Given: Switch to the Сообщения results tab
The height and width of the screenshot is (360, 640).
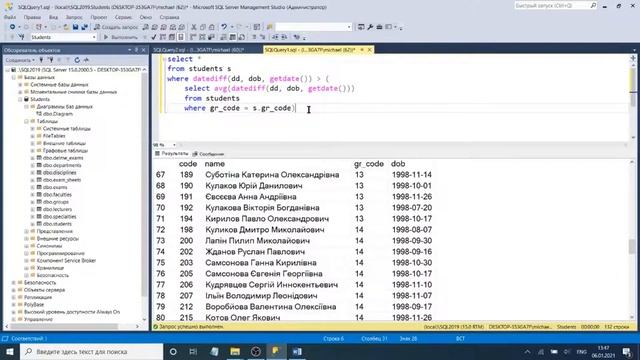Looking at the screenshot, I should coord(209,154).
